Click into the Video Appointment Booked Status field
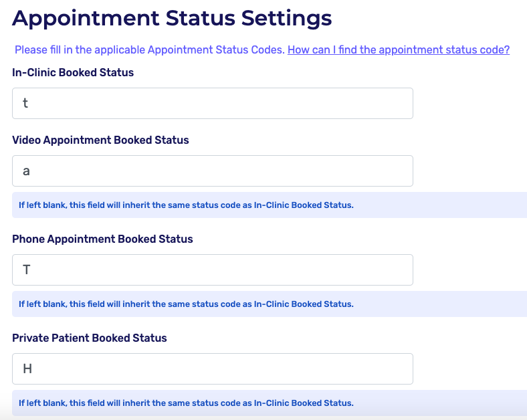Screen dimensions: 527x420 coord(213,171)
